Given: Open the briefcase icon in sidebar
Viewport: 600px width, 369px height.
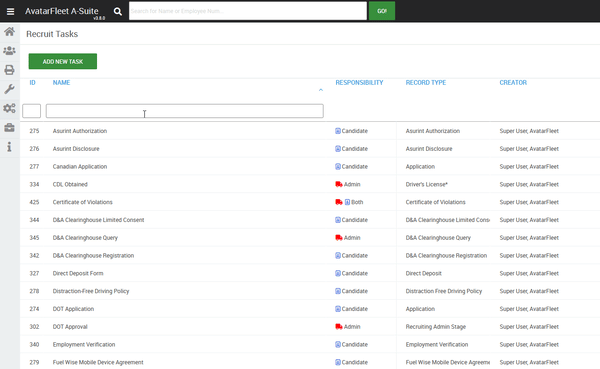Looking at the screenshot, I should [10, 127].
